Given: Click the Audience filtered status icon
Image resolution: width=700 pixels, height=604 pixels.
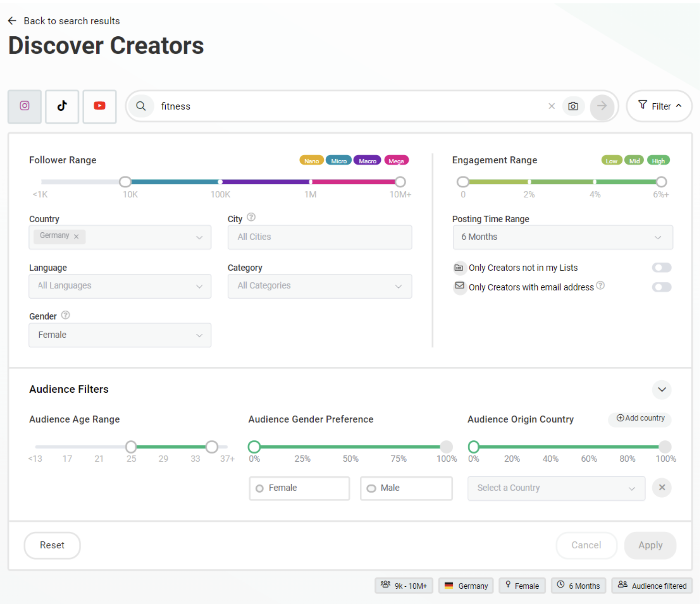Looking at the screenshot, I should pyautogui.click(x=623, y=586).
